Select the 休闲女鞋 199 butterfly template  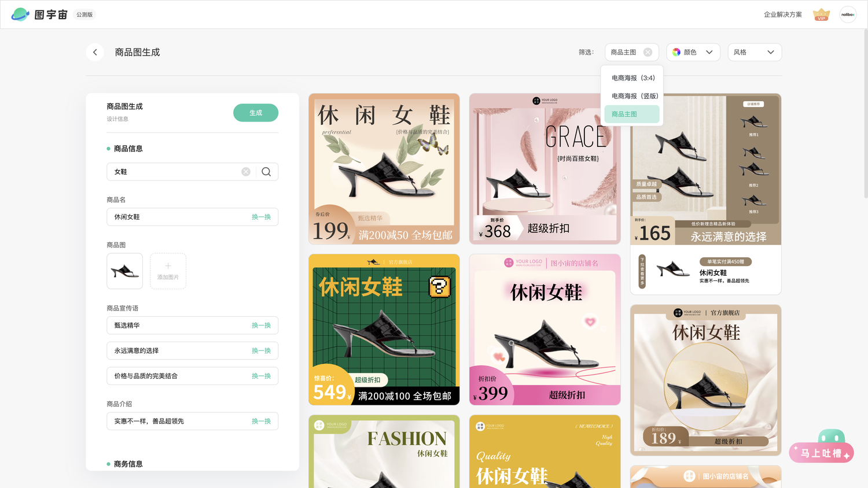[384, 169]
